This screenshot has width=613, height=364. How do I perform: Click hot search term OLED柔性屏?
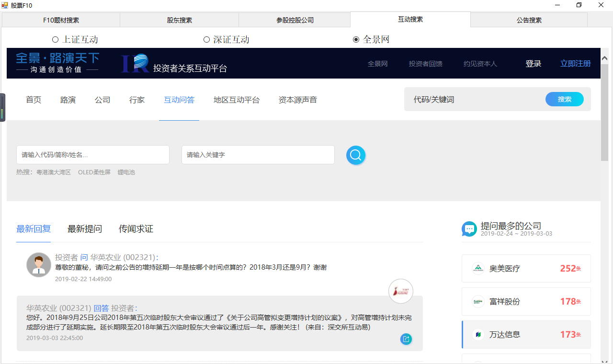click(x=94, y=172)
